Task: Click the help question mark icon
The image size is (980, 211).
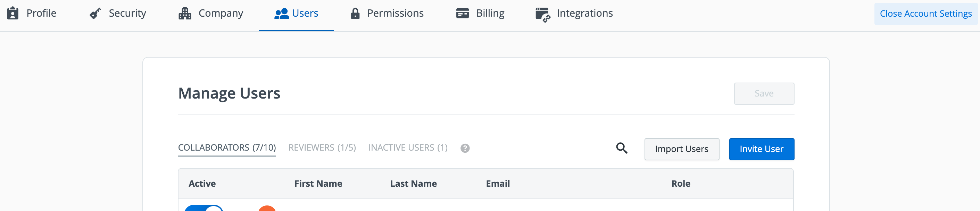Action: click(465, 148)
